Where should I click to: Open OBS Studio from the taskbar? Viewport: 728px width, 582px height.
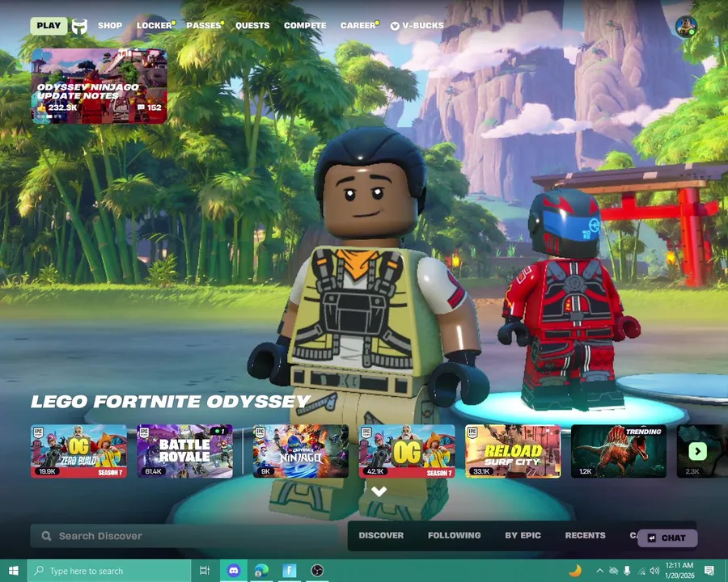coord(317,571)
